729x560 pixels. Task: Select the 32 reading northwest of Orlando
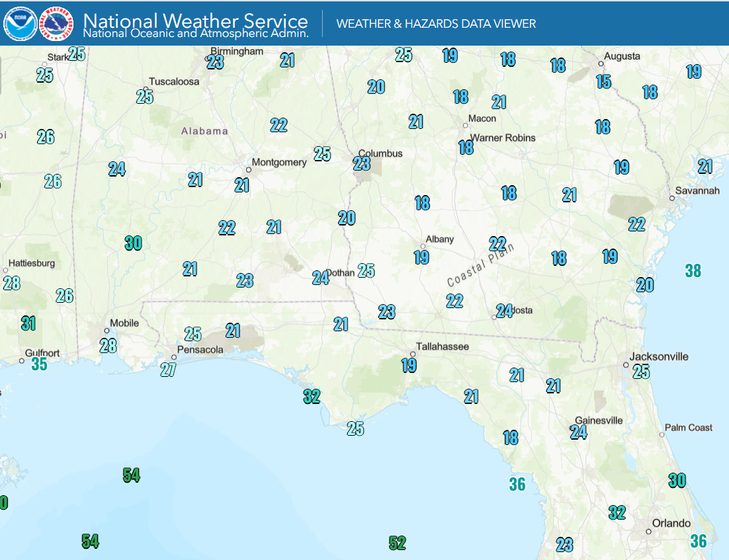point(617,512)
